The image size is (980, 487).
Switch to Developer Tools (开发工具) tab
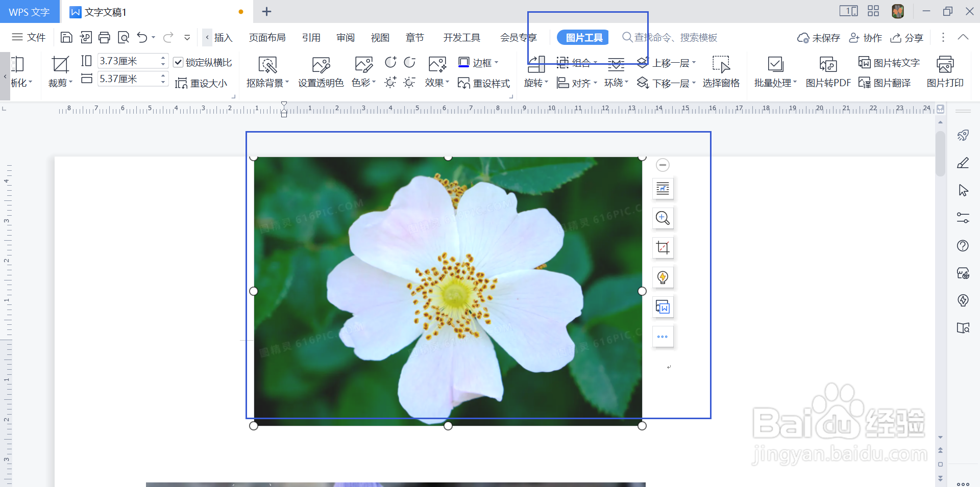(x=461, y=37)
